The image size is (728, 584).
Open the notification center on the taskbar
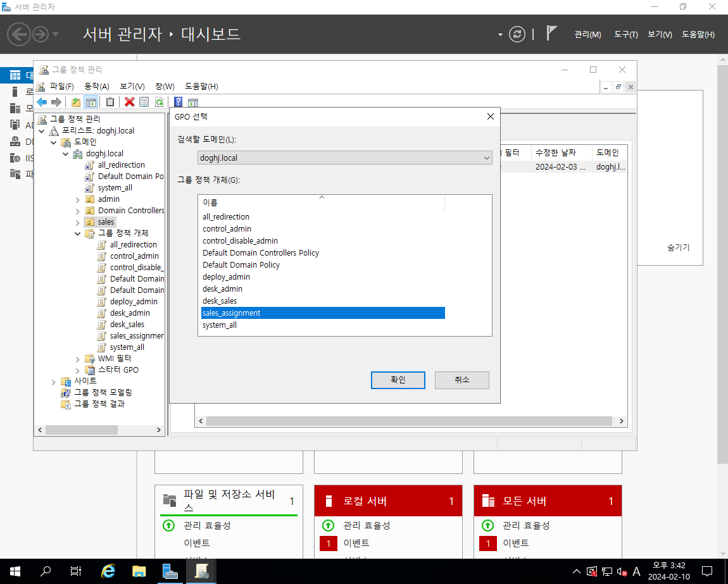pos(707,571)
